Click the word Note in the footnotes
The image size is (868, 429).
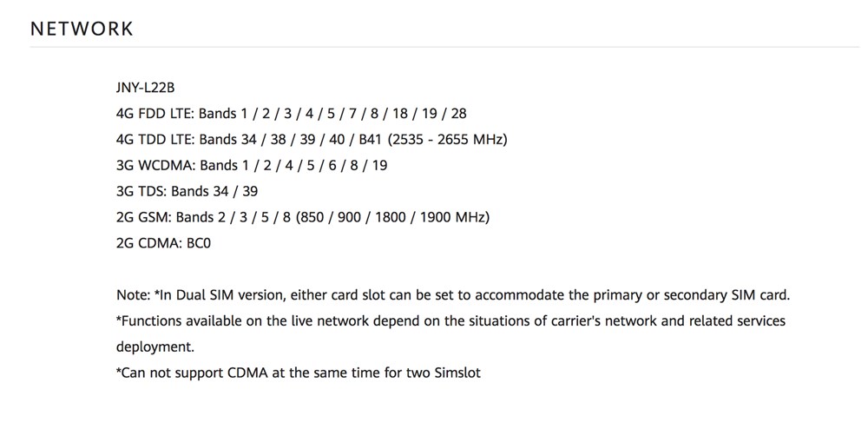pyautogui.click(x=132, y=295)
